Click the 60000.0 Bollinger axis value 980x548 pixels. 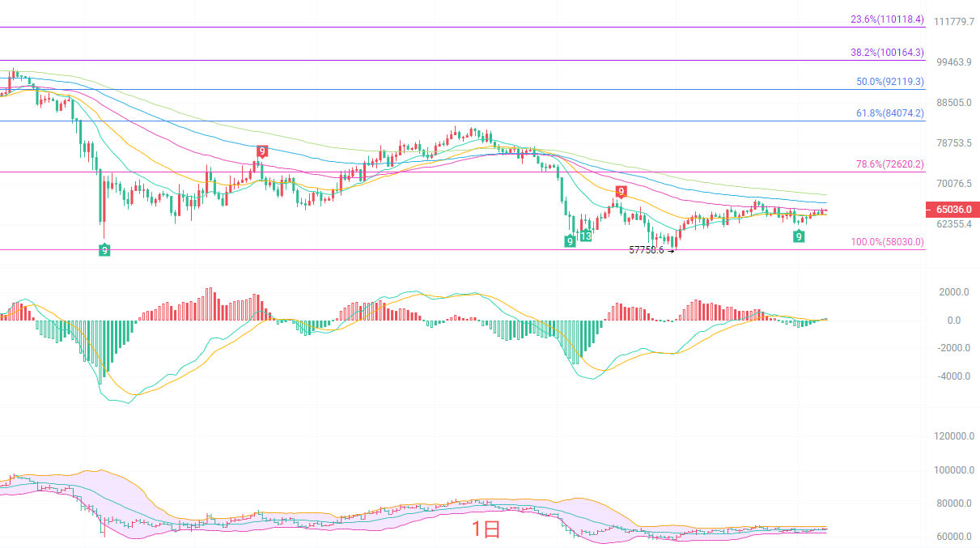point(953,537)
